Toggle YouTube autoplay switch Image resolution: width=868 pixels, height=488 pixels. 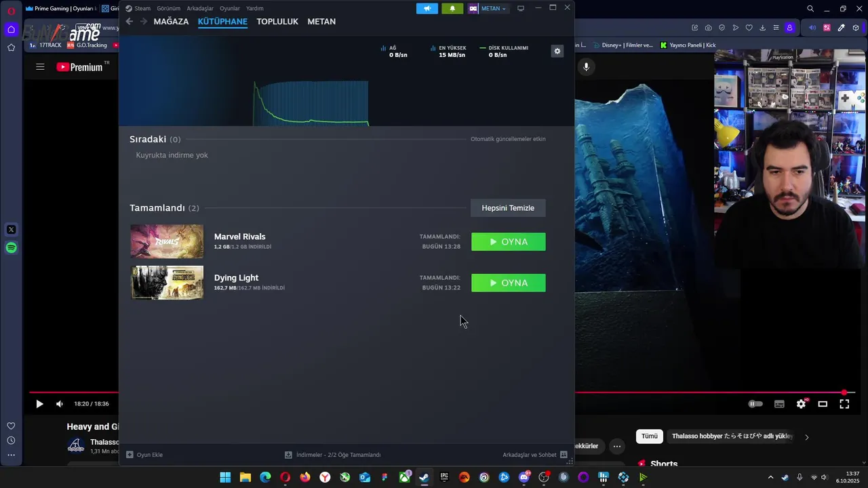point(755,404)
